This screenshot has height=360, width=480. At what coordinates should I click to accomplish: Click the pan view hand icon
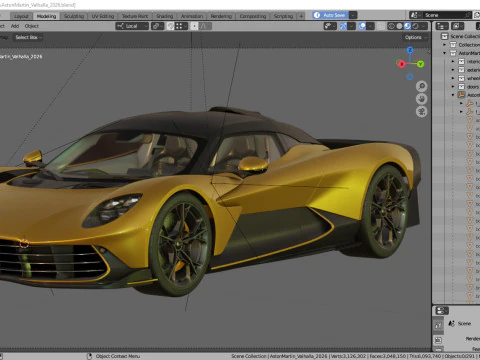pos(422,99)
